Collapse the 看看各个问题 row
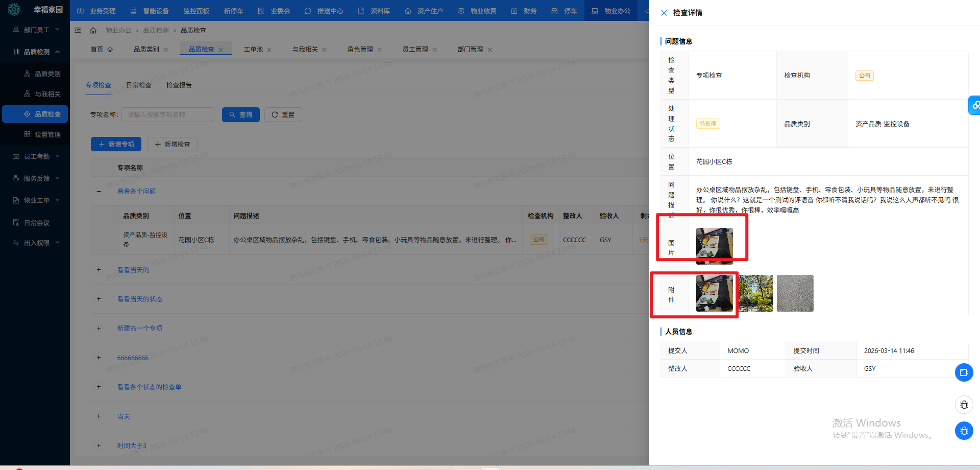The width and height of the screenshot is (980, 470). pyautogui.click(x=99, y=192)
